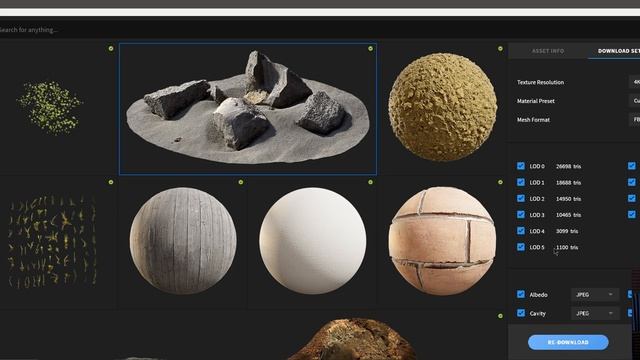Click green downloaded badge on white plaster sphere
The width and height of the screenshot is (640, 360).
click(x=370, y=182)
